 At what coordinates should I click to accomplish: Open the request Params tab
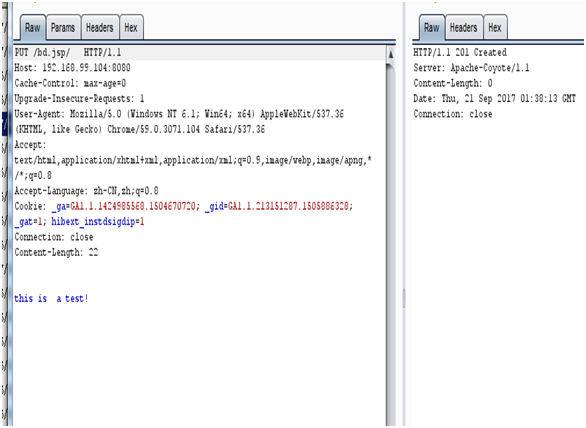[x=63, y=28]
